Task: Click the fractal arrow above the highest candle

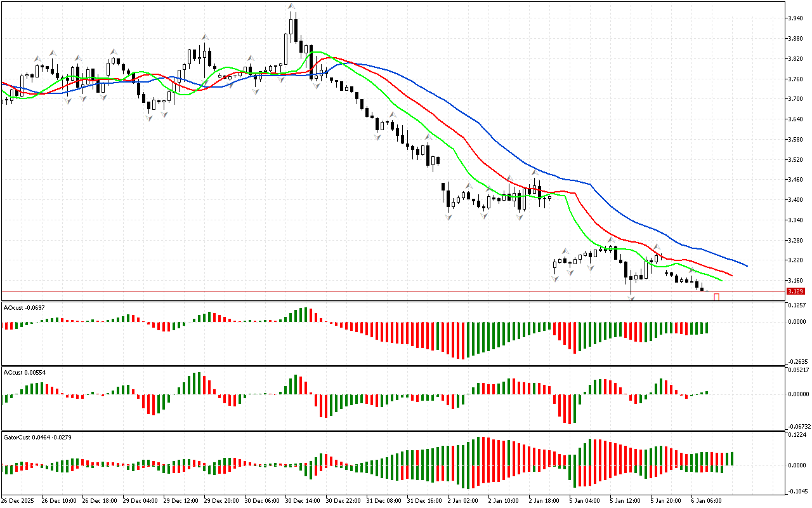Action: pos(291,7)
